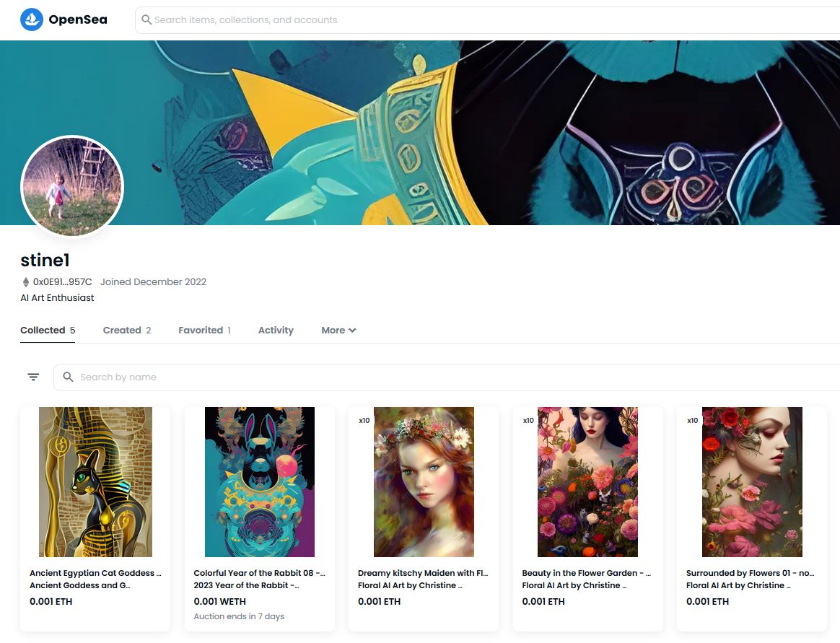Open the Activity tab

[x=276, y=330]
